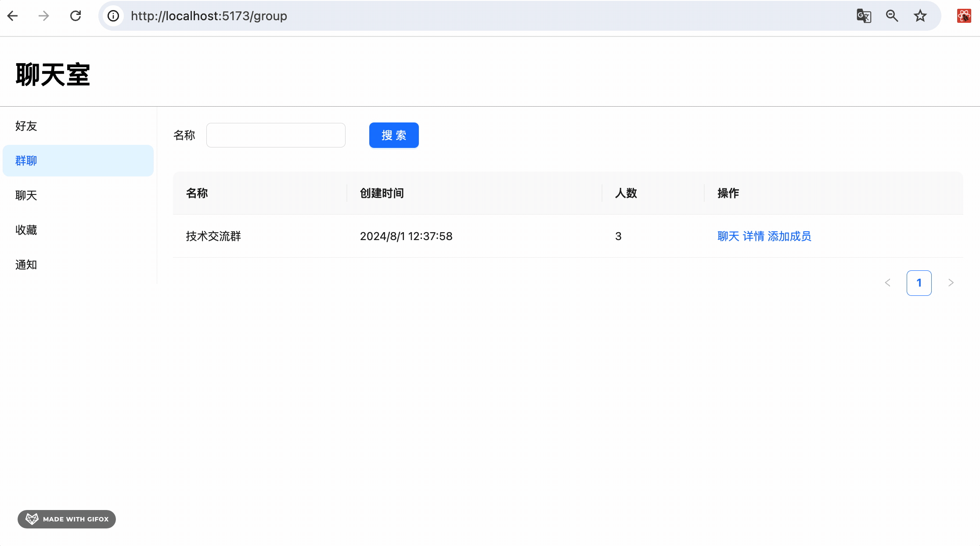The width and height of the screenshot is (980, 546).
Task: Select page 1 in pagination
Action: pyautogui.click(x=919, y=283)
